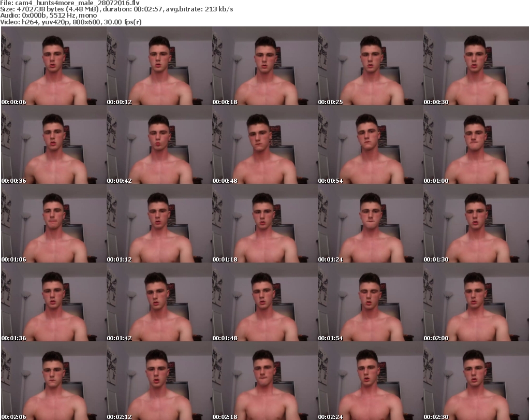This screenshot has height=420, width=530.
Task: Open the thumbnail timestamped 00:01:24
Action: point(371,224)
